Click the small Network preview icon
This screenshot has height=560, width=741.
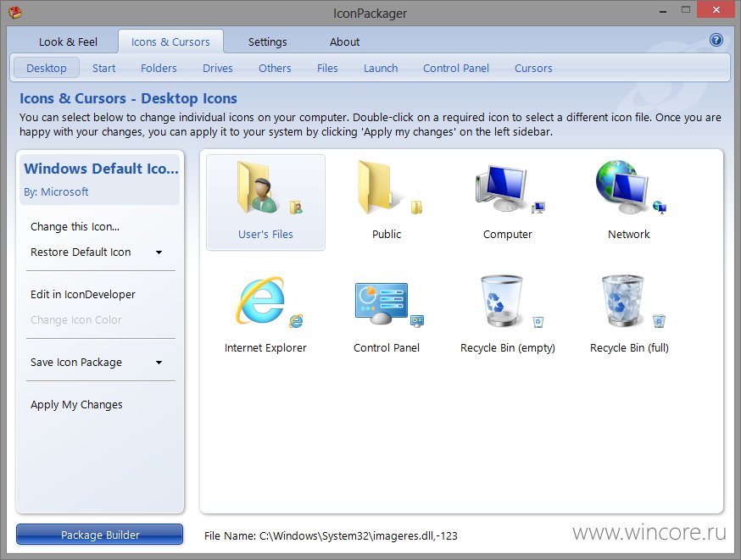(660, 207)
